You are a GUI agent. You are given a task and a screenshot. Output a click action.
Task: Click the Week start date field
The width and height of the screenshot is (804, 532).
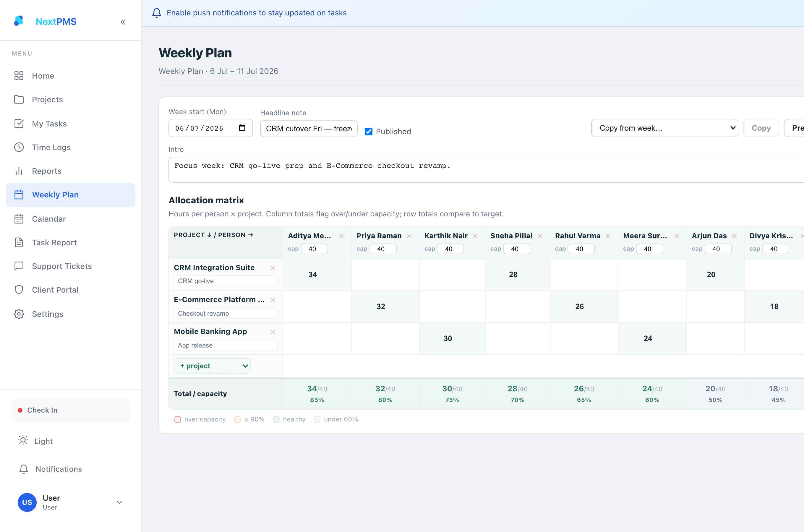pos(211,128)
